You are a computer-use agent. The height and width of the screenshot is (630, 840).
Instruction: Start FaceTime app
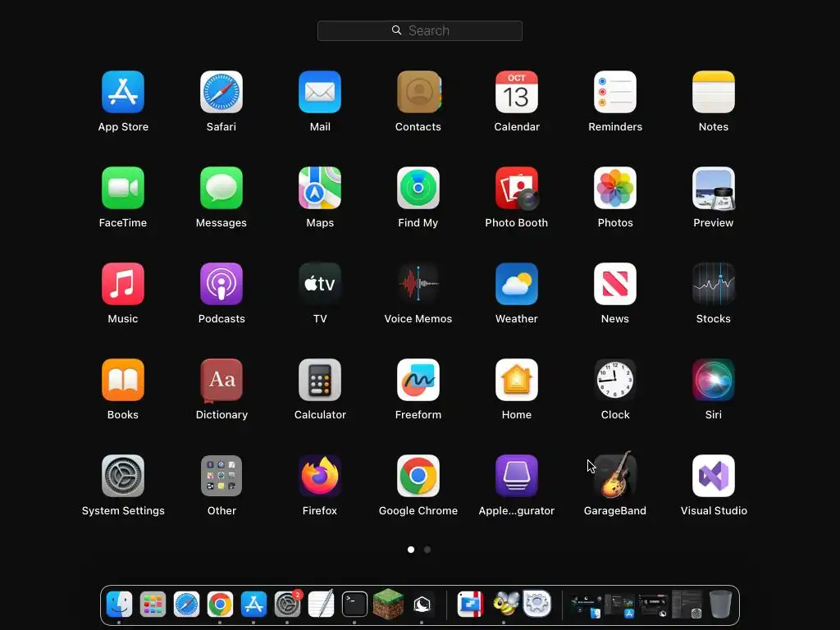(123, 188)
